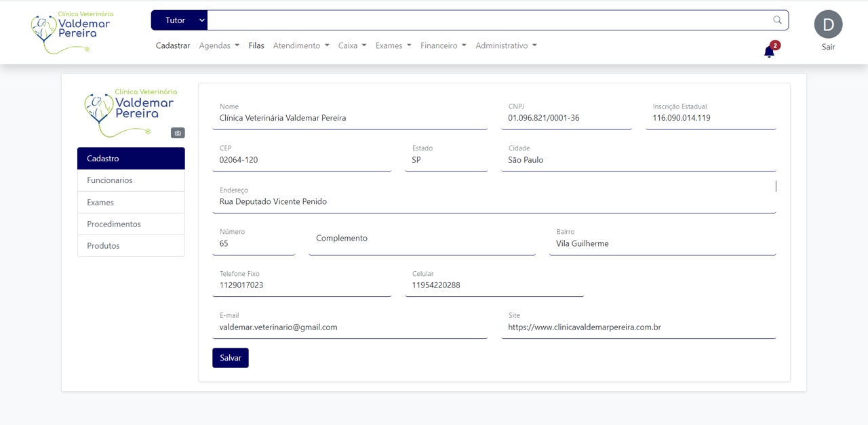Open the Produtos sidebar tab
The width and height of the screenshot is (868, 425).
pyautogui.click(x=131, y=245)
